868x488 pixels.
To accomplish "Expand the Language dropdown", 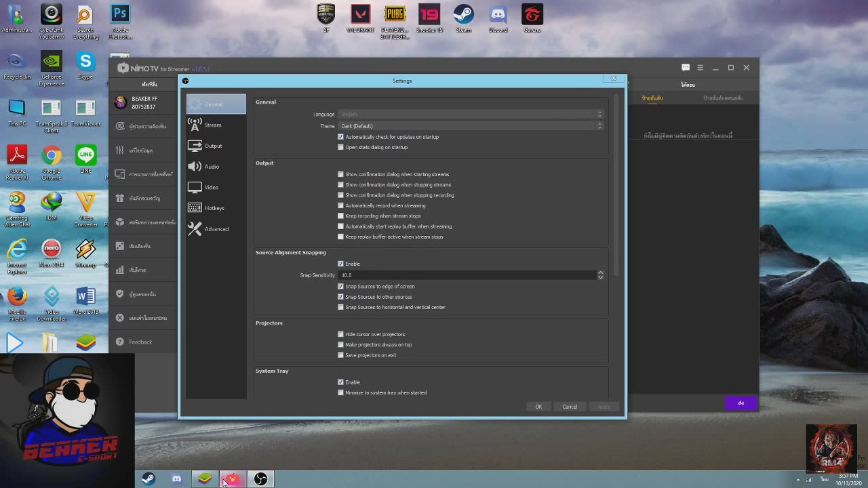I will pyautogui.click(x=470, y=115).
